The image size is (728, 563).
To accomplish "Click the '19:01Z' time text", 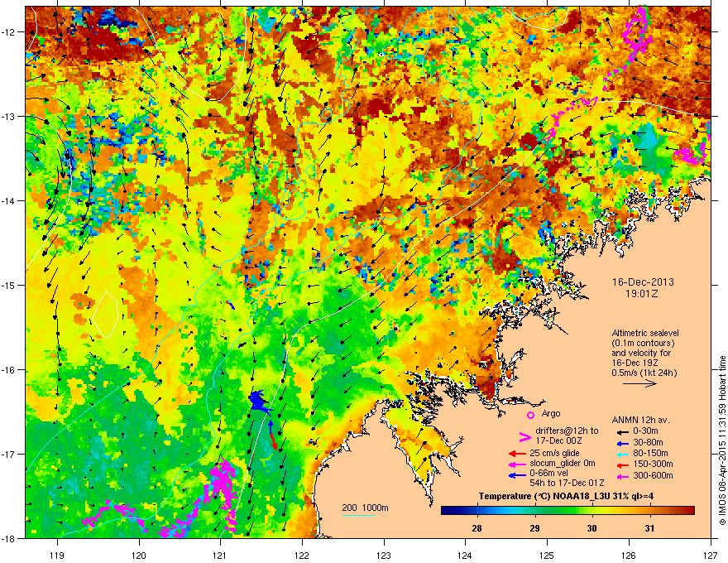I will point(642,294).
